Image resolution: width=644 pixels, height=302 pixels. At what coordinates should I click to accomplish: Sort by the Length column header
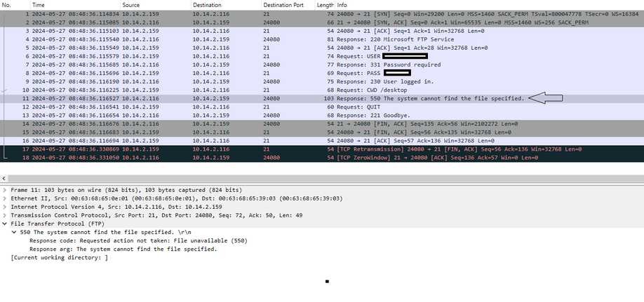pos(326,6)
